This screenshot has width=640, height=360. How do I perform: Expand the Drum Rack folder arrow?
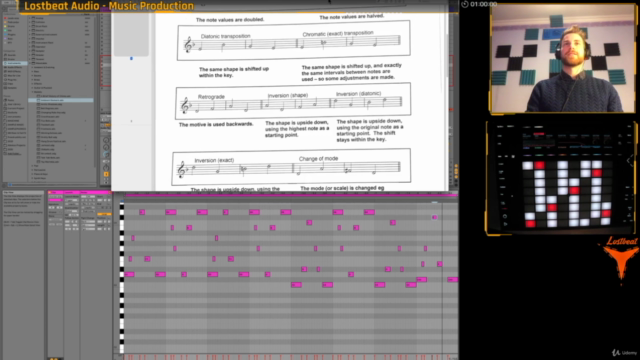[x=29, y=26]
